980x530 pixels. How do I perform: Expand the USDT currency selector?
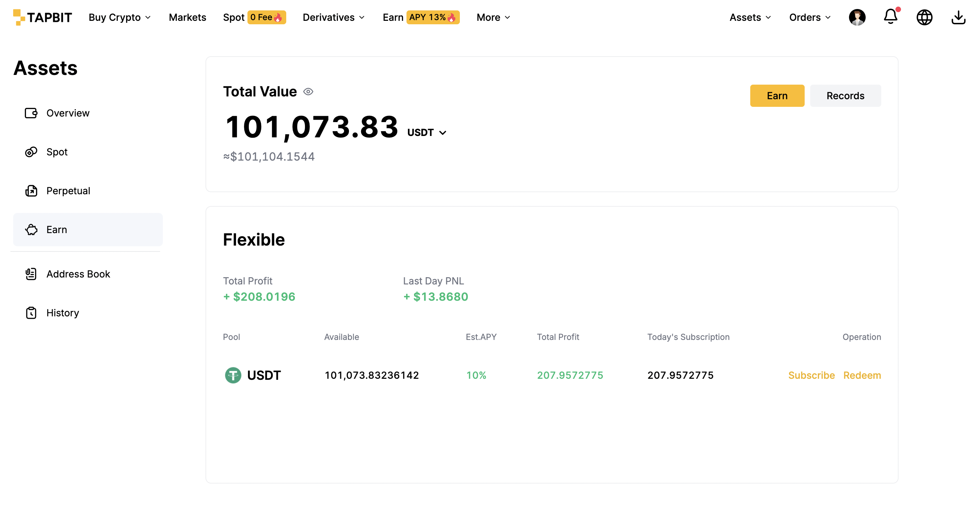point(427,132)
